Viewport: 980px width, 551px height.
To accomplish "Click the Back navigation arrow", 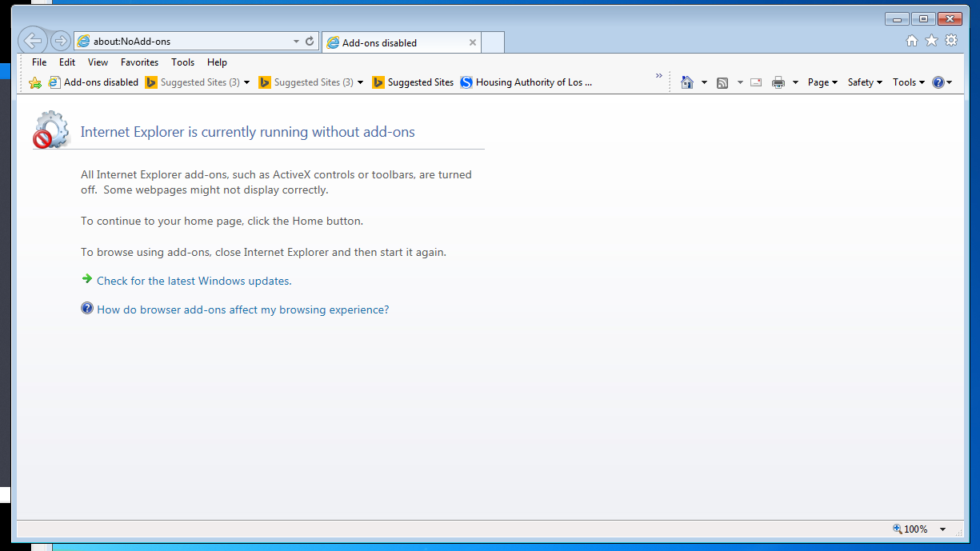I will [33, 41].
